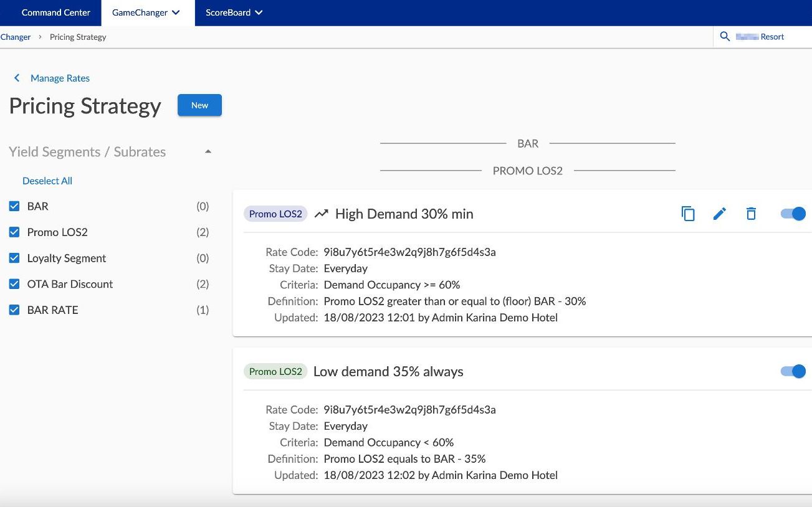Click the search magnifier icon
The width and height of the screenshot is (812, 507).
point(725,37)
